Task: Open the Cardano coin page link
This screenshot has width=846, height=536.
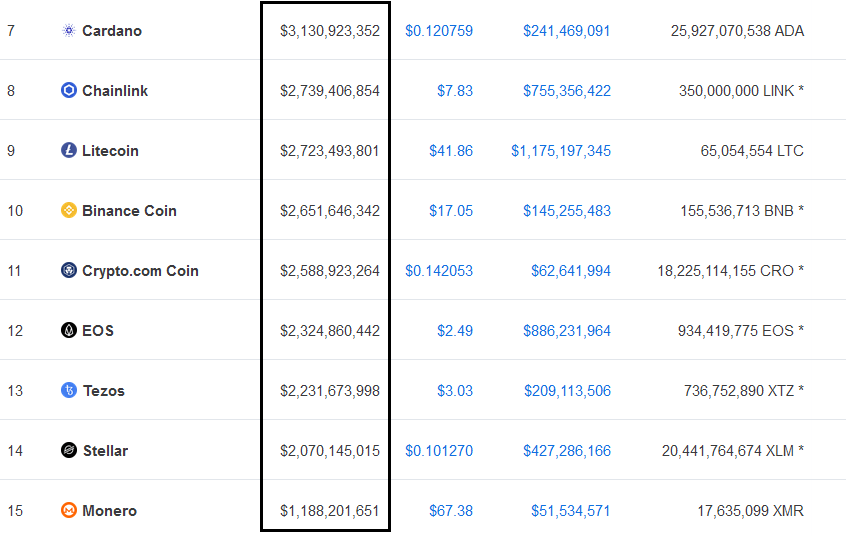Action: coord(112,31)
